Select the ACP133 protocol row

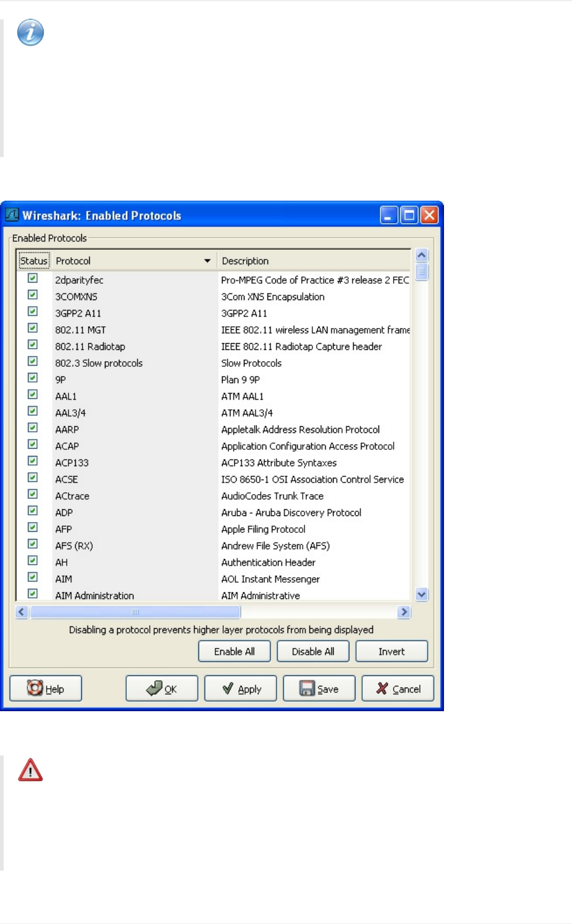click(x=214, y=463)
